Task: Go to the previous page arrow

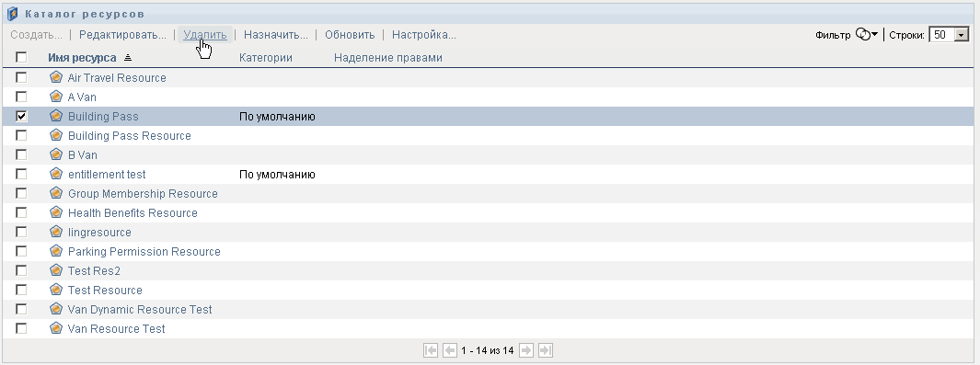Action: coord(449,350)
